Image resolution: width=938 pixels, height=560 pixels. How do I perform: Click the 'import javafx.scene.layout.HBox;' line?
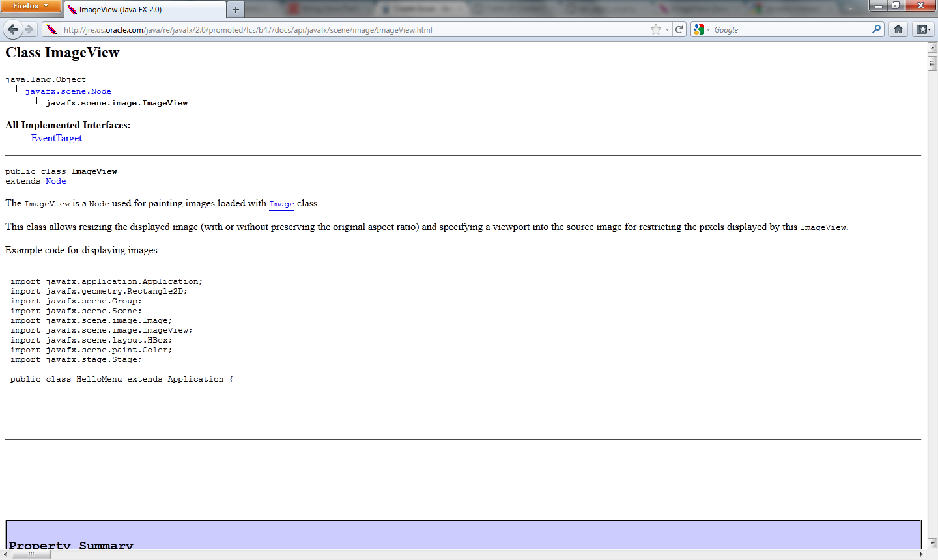tap(91, 341)
